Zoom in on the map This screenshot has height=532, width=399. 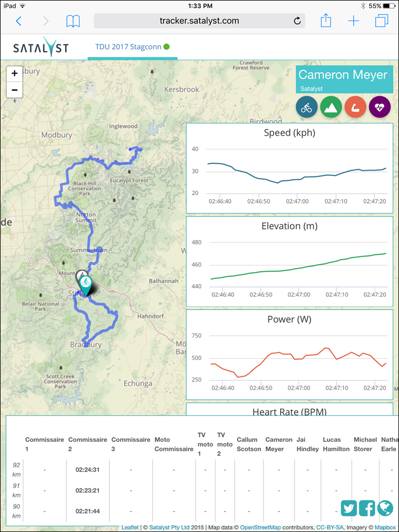point(14,74)
